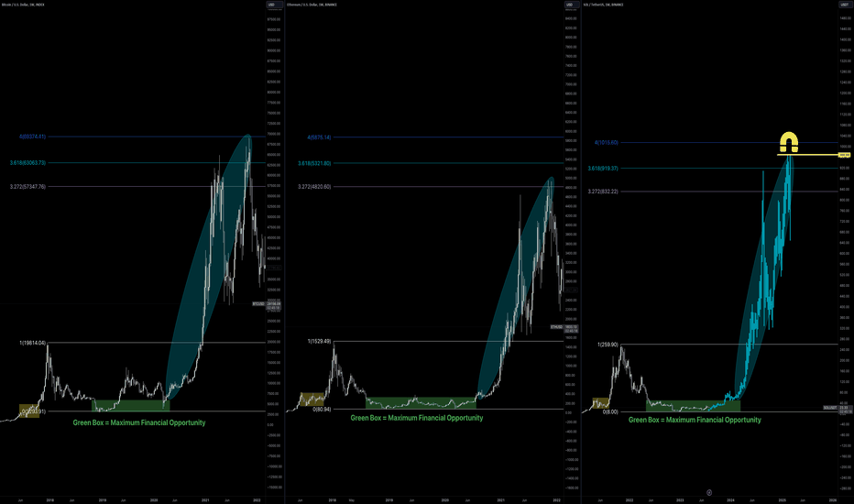854x504 pixels.
Task: Click 2024 label on SOL time axis
Action: [730, 499]
